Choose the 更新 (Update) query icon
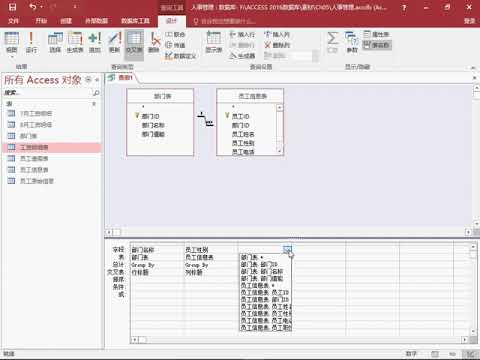Viewport: 480px width, 360px height. (114, 43)
